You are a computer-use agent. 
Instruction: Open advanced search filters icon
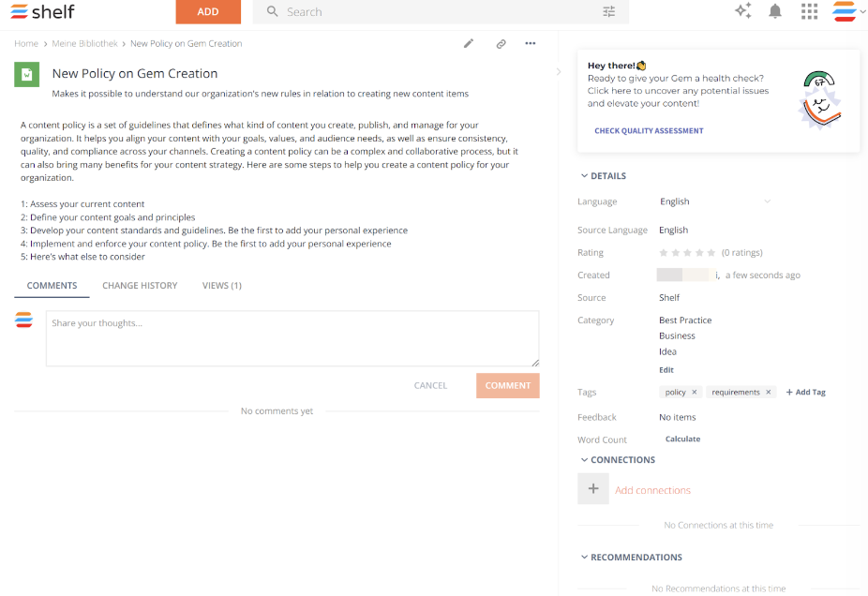[608, 11]
